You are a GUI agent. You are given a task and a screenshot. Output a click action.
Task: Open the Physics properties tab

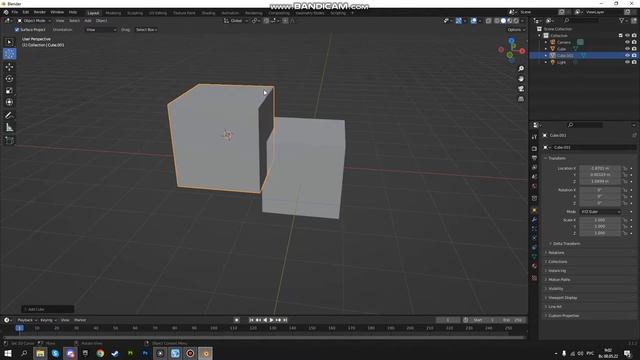coord(534,238)
